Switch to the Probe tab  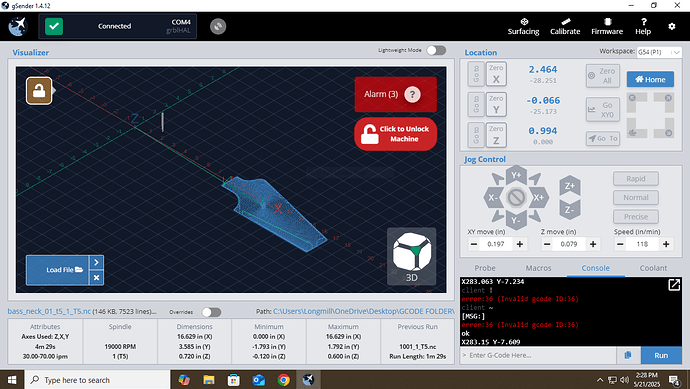pos(485,268)
